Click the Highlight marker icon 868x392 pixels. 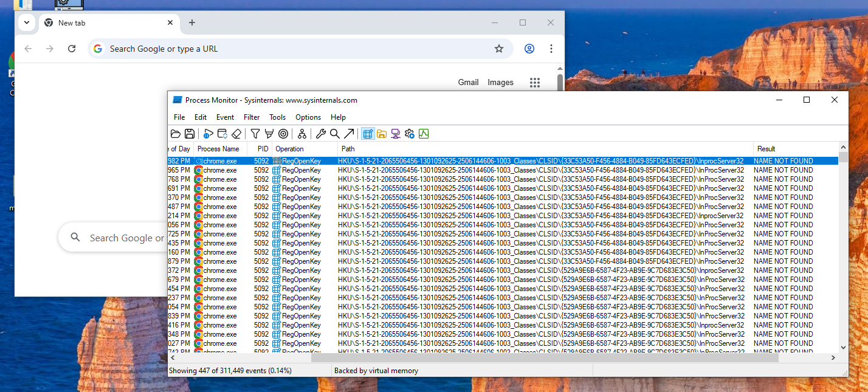tap(269, 134)
